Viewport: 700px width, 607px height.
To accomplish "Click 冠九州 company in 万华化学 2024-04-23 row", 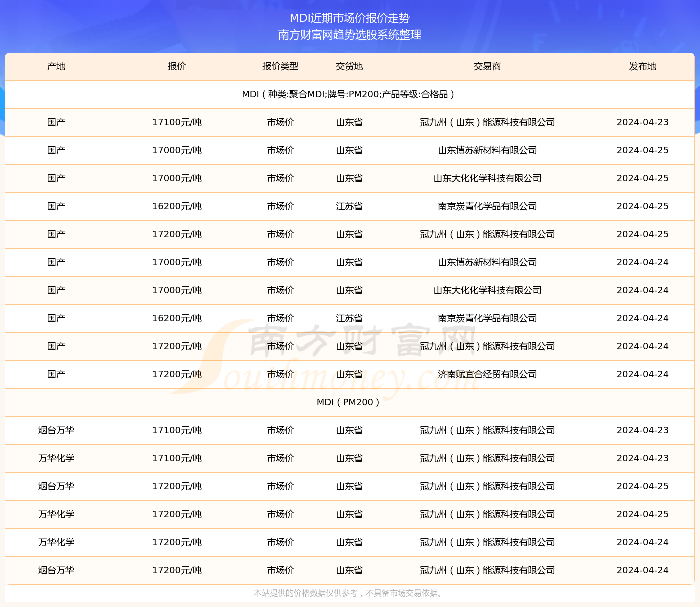I will [487, 458].
